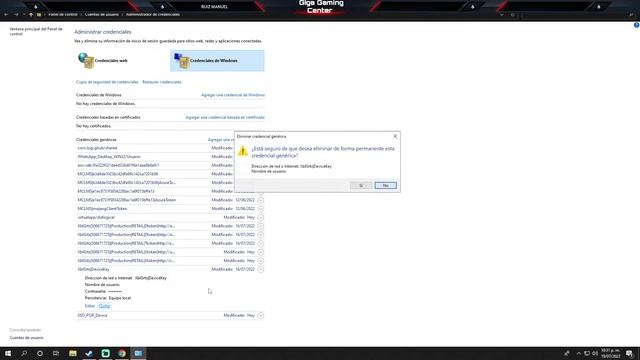640x360 pixels.
Task: Click No to cancel deletion
Action: 385,186
